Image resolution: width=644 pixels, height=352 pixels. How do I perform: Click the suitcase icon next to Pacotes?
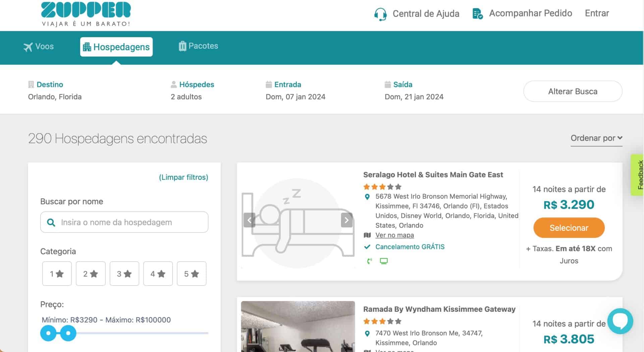pos(182,46)
